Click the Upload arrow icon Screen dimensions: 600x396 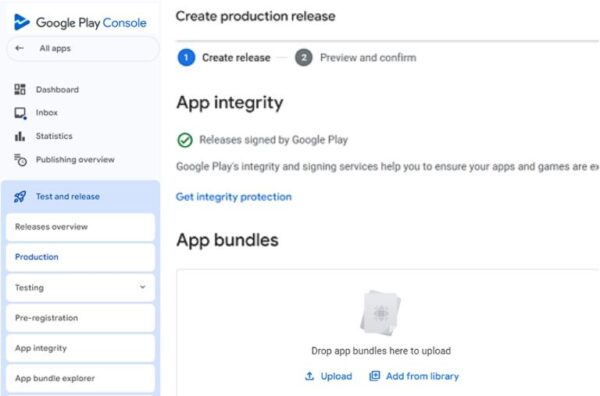(309, 376)
